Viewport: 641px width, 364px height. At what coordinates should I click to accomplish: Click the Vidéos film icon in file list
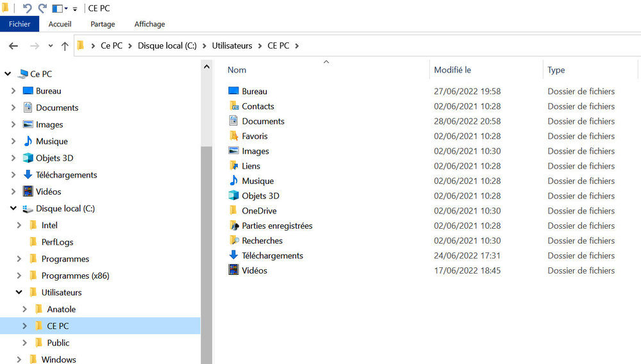pos(233,270)
